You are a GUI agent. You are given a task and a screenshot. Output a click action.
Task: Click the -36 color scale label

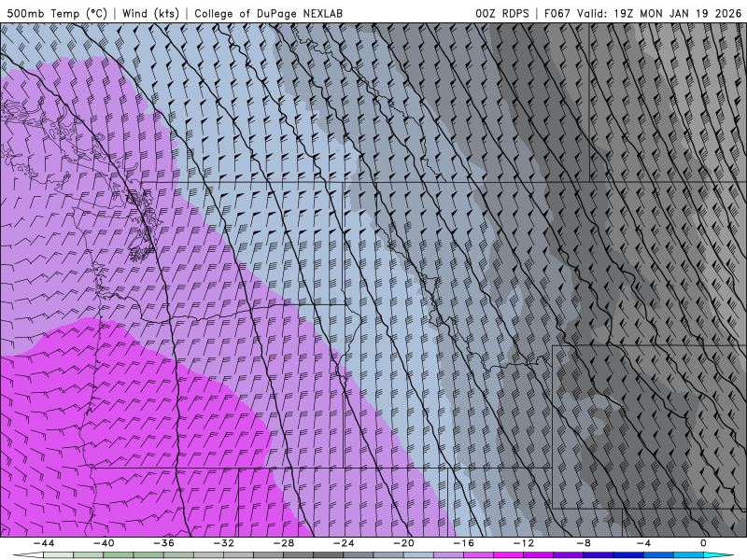[x=163, y=543]
